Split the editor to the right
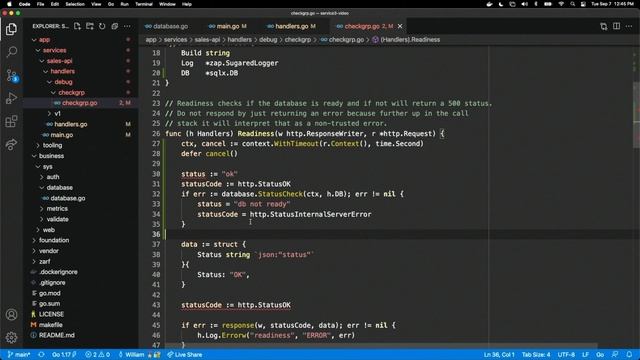 [616, 26]
